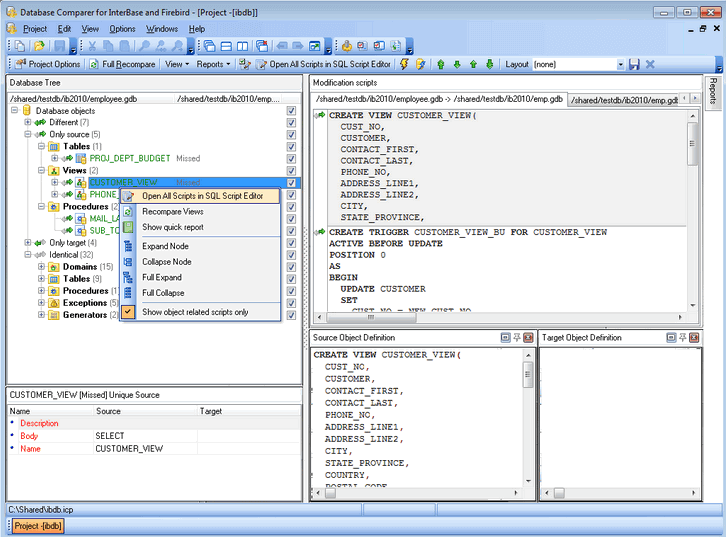Click the Previous window arrow icon
The width and height of the screenshot is (726, 537).
282,46
